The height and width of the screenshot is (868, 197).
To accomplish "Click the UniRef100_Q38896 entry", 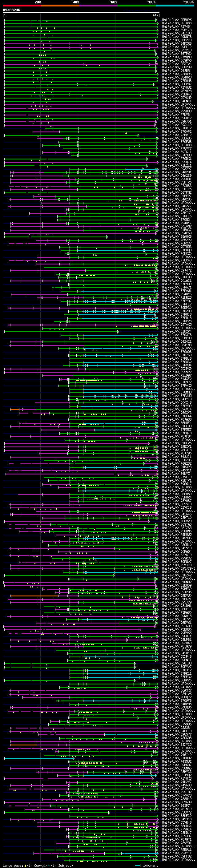I will pos(177,74).
